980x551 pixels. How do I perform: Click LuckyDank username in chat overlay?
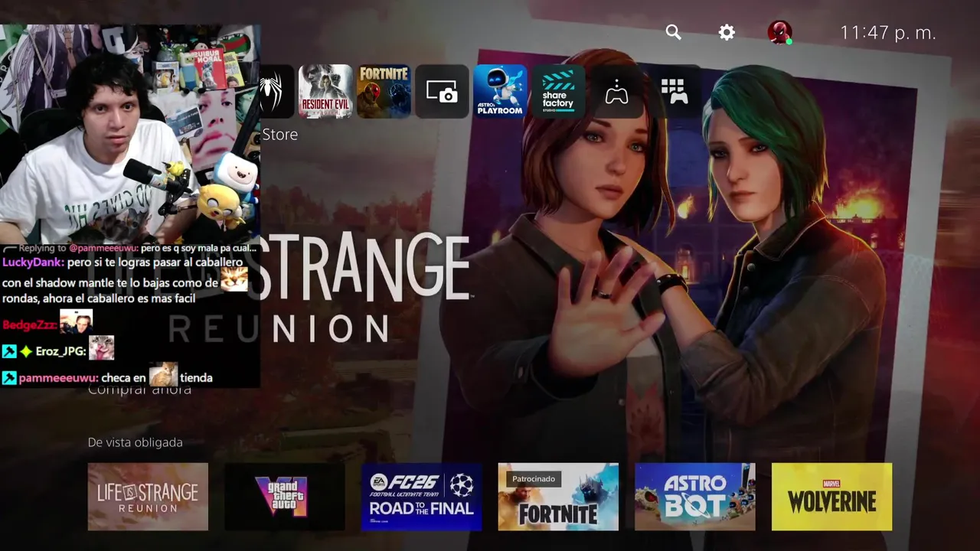coord(32,262)
